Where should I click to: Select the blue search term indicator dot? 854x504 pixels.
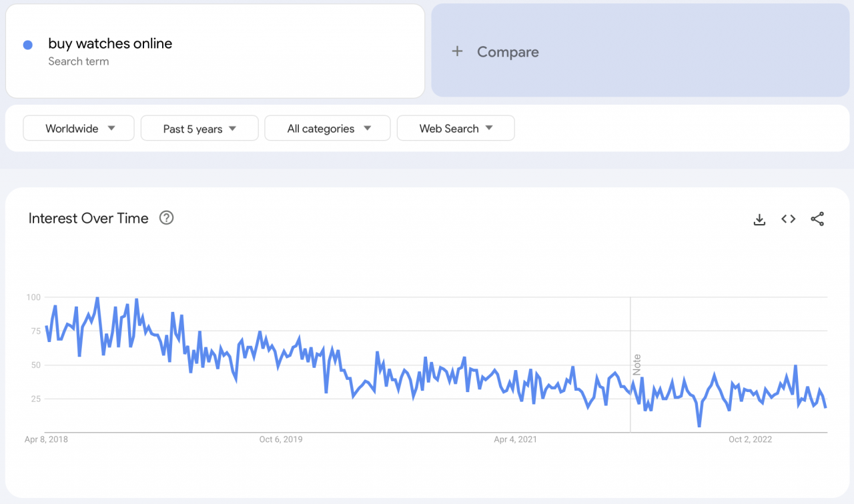(x=27, y=44)
